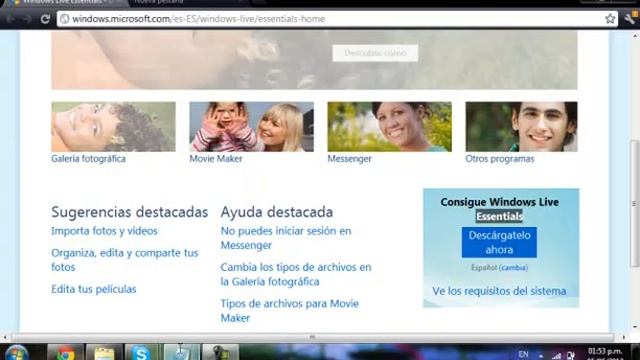
Task: Launch Skype from the taskbar
Action: pos(141,353)
